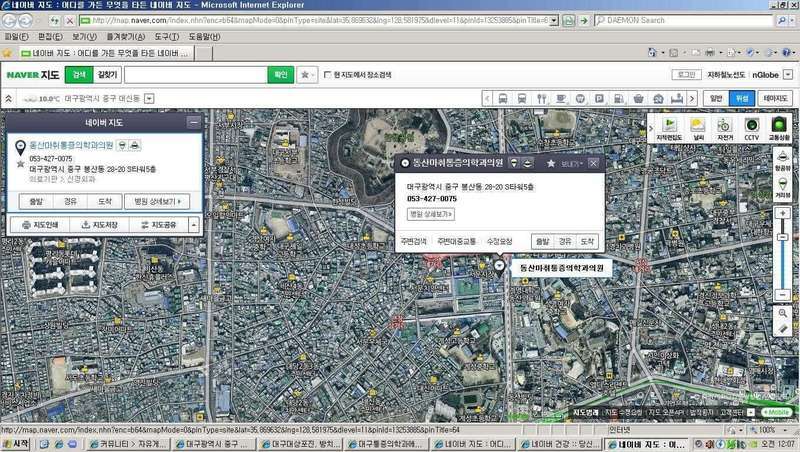Show subway stations category icon

521,98
